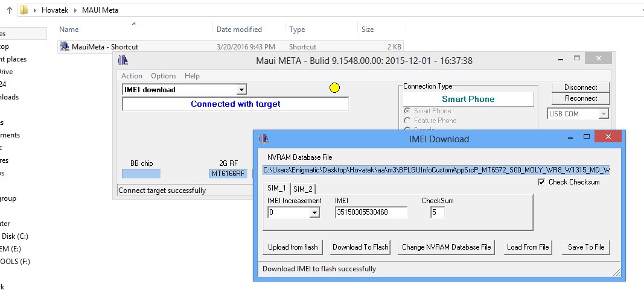Viewport: 644px width, 293px height.
Task: Click the EM (E:) drive in sidebar
Action: [x=11, y=248]
